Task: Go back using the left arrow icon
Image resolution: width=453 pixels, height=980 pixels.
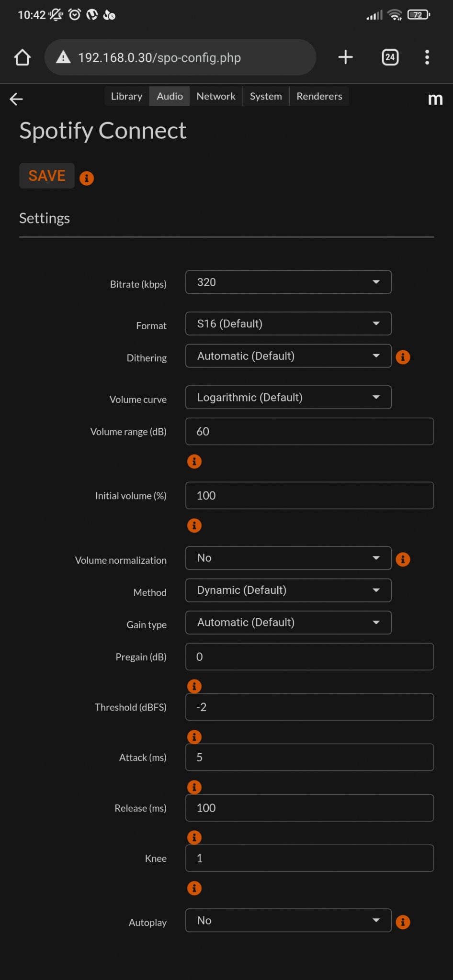Action: [16, 99]
